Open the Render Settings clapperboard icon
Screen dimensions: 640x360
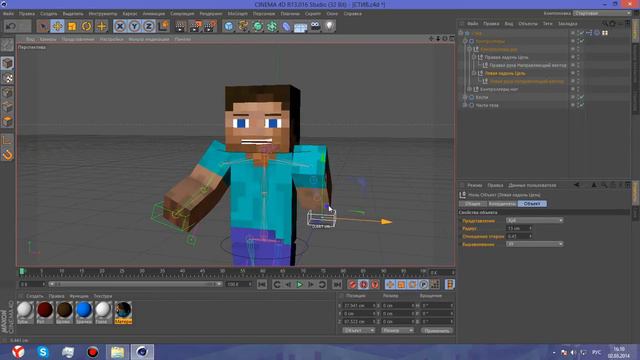[210, 27]
